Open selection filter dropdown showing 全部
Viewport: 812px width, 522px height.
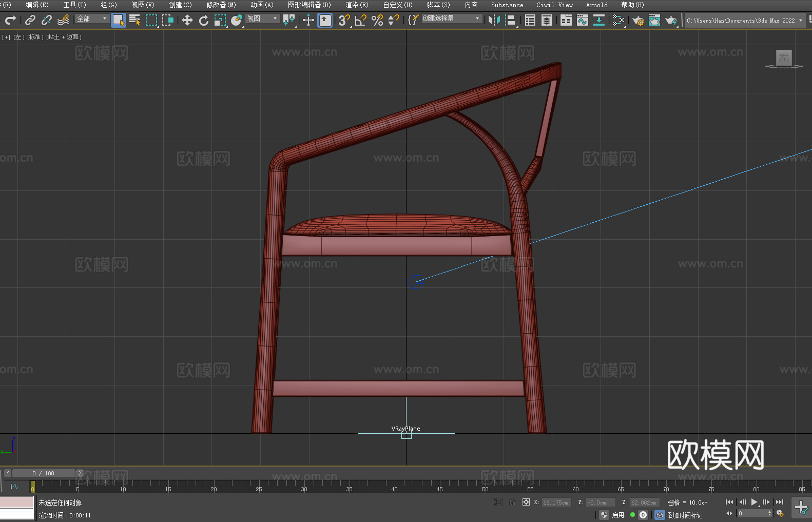(92, 18)
